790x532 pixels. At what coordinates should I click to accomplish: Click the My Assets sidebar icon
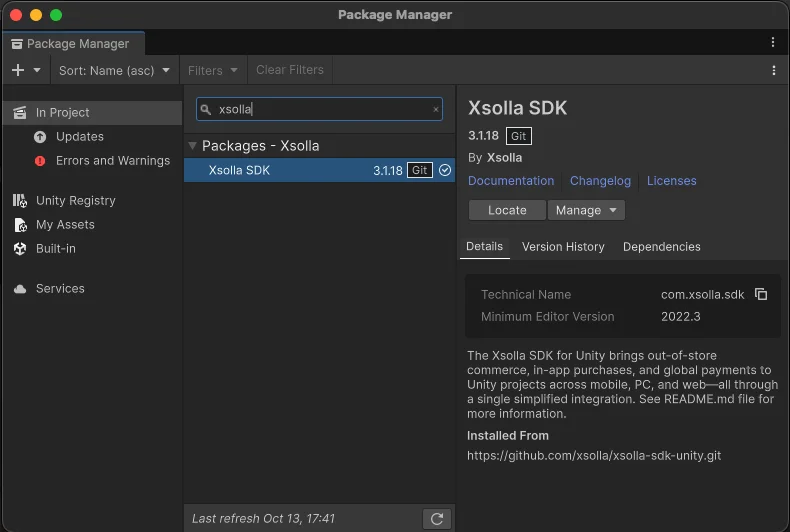(20, 225)
